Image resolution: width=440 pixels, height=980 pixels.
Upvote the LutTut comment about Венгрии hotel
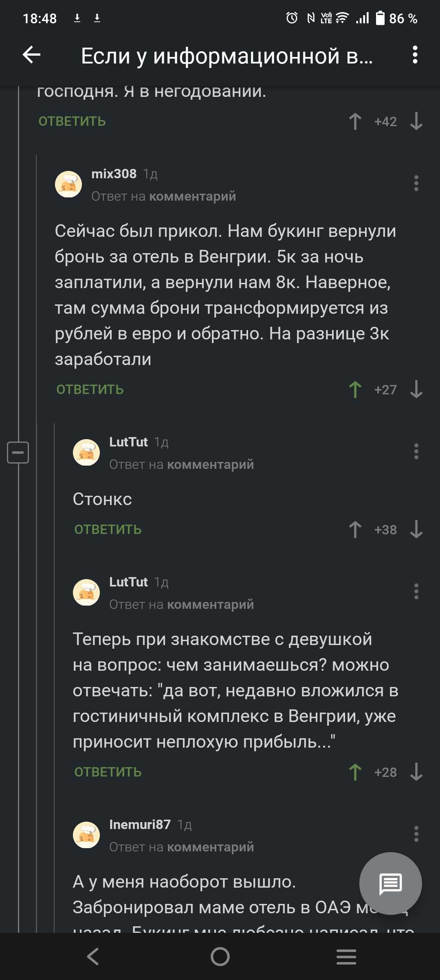click(x=355, y=772)
